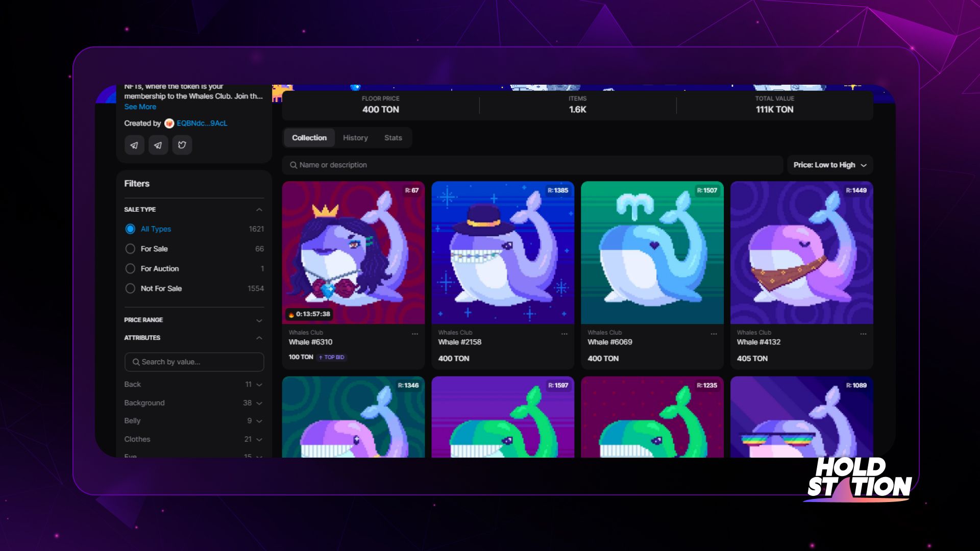Click the 400 TON price of Whale #2158
This screenshot has height=551, width=980.
pyautogui.click(x=454, y=359)
